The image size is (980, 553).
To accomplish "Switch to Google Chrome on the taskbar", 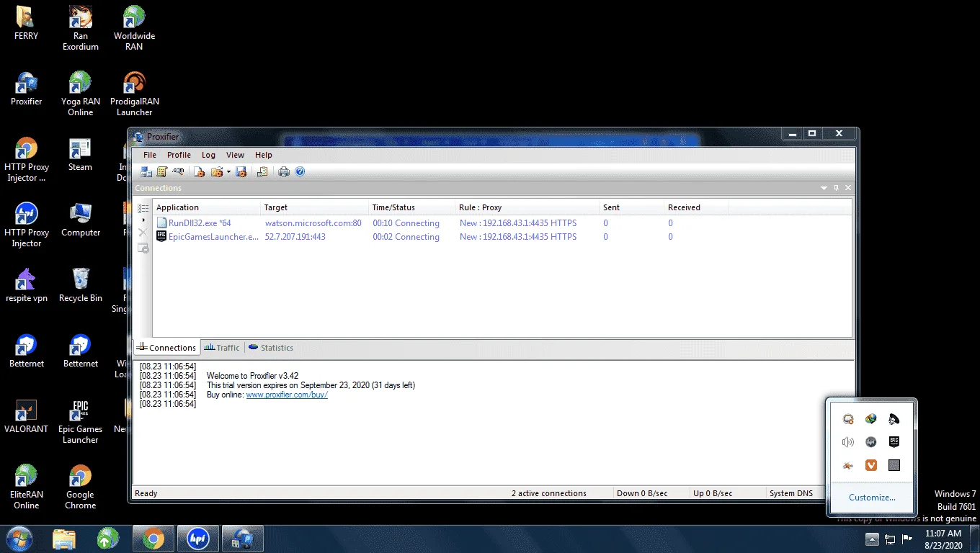I will coord(153,539).
